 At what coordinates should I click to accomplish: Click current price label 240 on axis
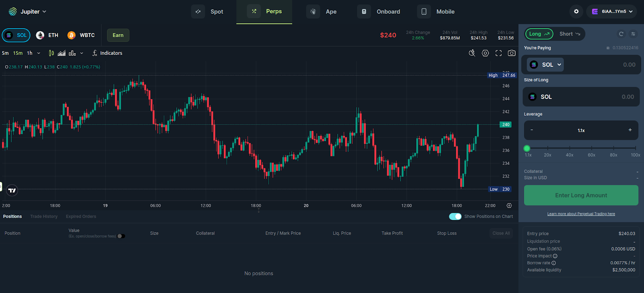coord(506,125)
